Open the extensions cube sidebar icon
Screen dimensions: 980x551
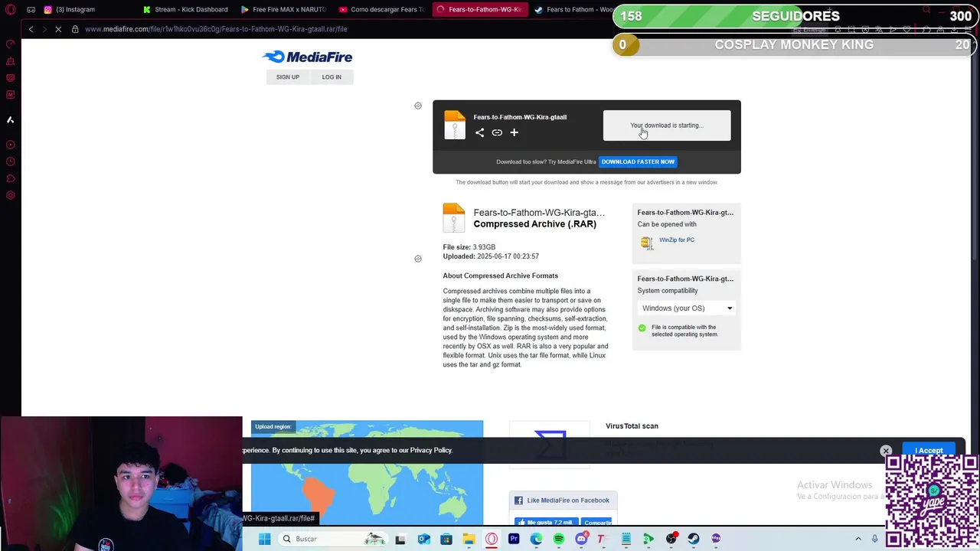click(x=11, y=178)
